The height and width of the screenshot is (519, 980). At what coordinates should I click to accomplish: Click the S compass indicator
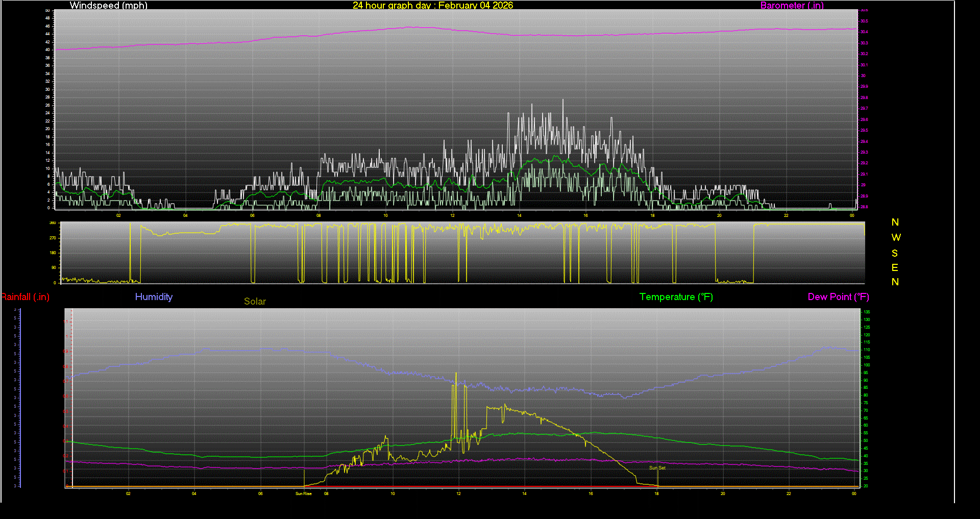tap(895, 253)
